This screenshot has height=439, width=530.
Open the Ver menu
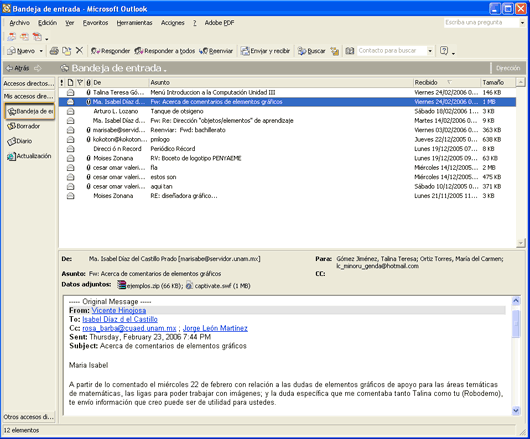click(x=70, y=23)
